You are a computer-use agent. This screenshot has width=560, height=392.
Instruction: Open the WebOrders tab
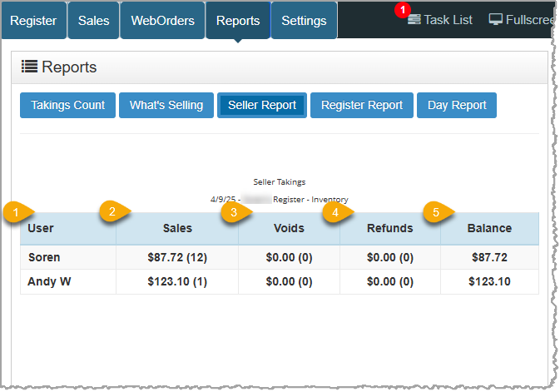pyautogui.click(x=162, y=20)
